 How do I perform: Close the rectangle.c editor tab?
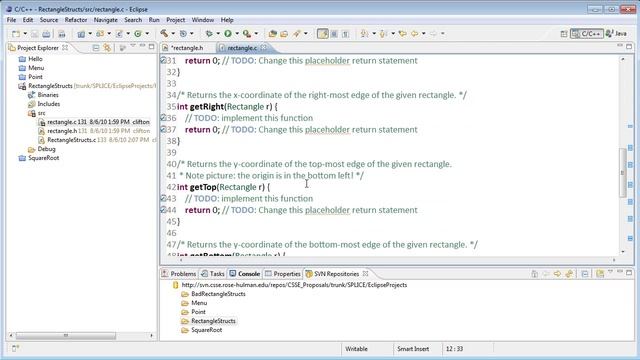point(264,48)
